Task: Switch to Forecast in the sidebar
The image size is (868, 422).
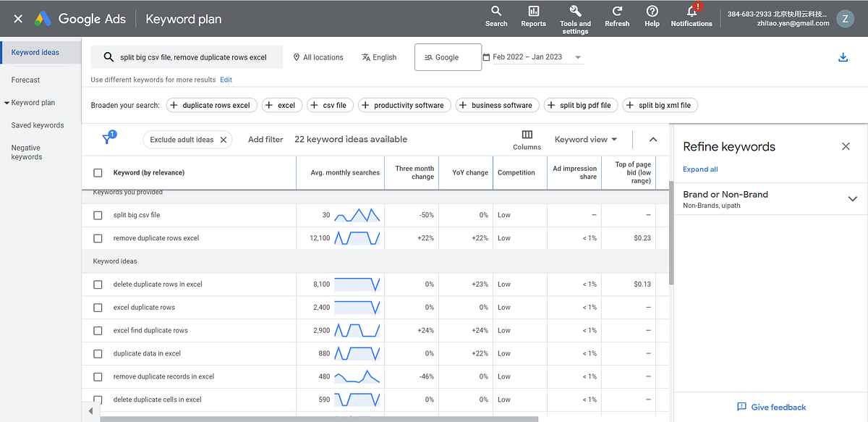Action: [x=25, y=80]
